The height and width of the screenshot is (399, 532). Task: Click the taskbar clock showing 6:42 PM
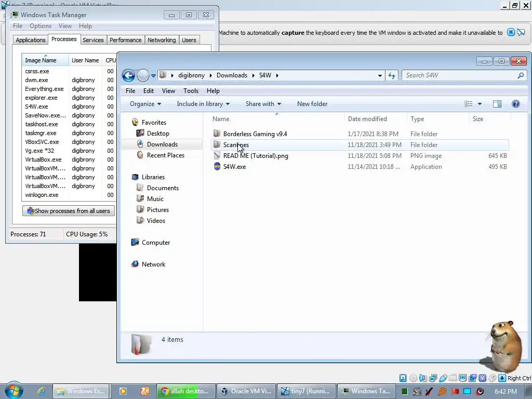pos(506,391)
